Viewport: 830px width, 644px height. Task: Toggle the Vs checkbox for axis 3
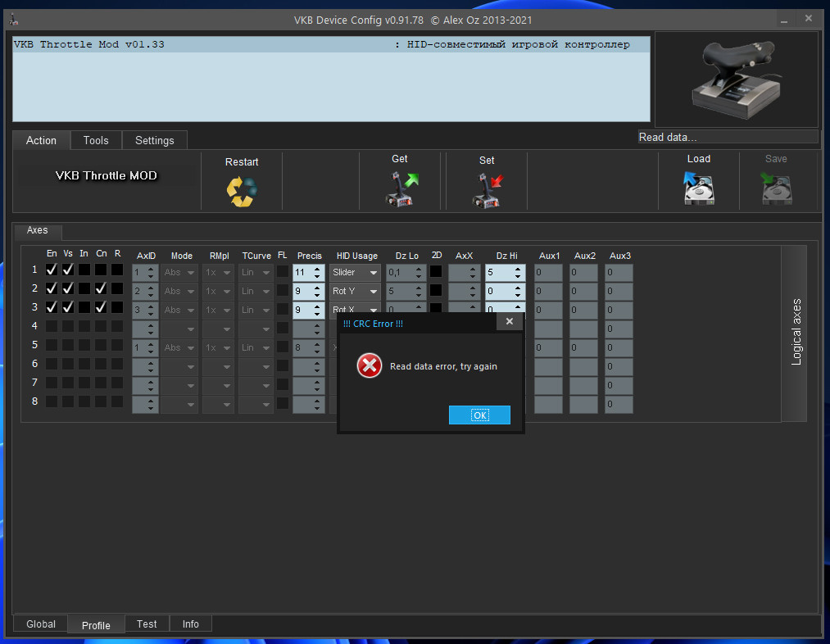tap(68, 307)
